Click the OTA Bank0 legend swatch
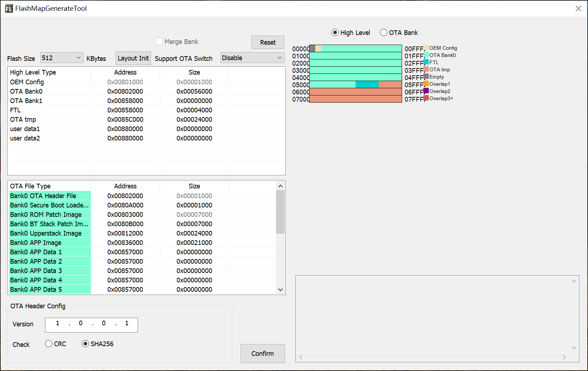The image size is (588, 371). tap(426, 55)
